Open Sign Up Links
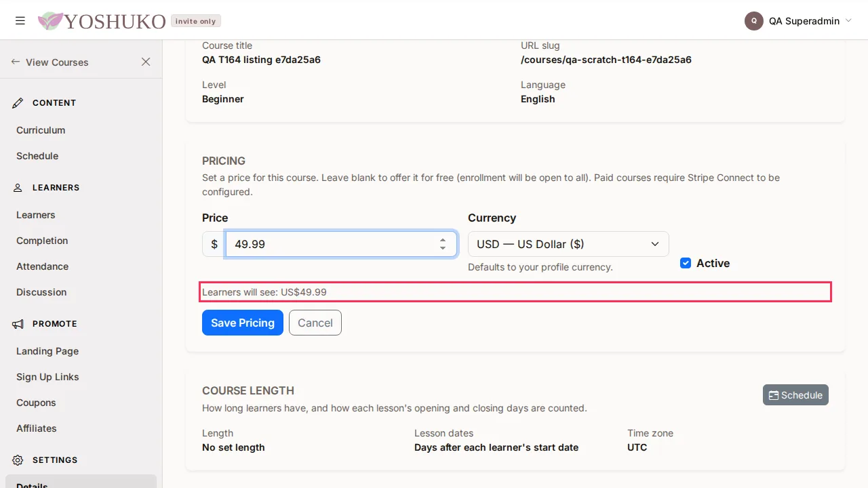 click(x=47, y=377)
